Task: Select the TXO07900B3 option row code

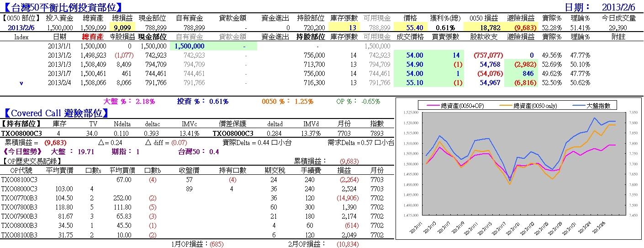Action: [19, 216]
